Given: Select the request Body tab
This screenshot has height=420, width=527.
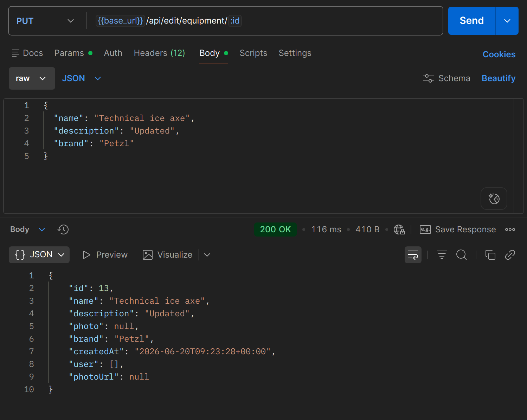Looking at the screenshot, I should tap(214, 53).
